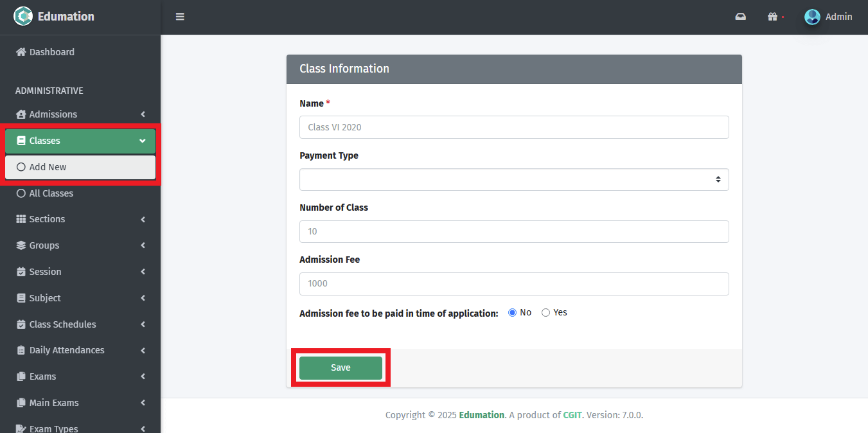Follow the CGIT footer link
The width and height of the screenshot is (868, 433).
point(572,415)
